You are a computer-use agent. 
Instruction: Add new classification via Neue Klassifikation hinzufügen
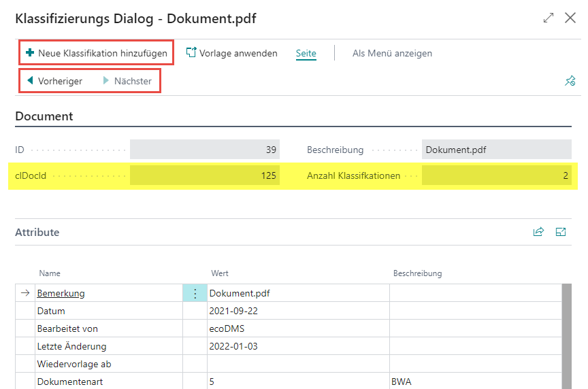pyautogui.click(x=97, y=53)
